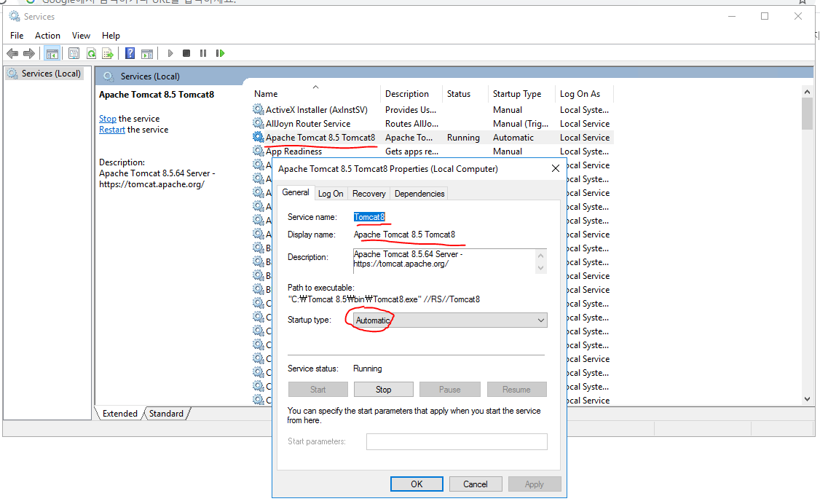The height and width of the screenshot is (504, 820).
Task: Sort by the Startup Type column header
Action: pyautogui.click(x=522, y=93)
